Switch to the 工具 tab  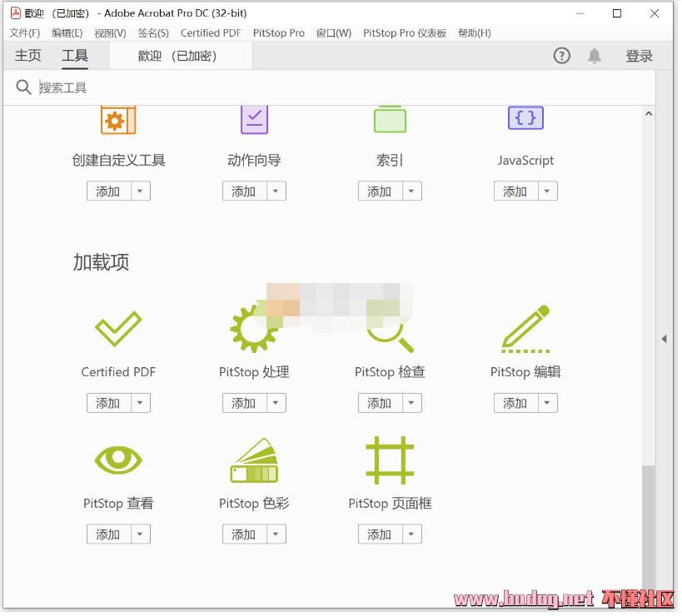(x=75, y=56)
